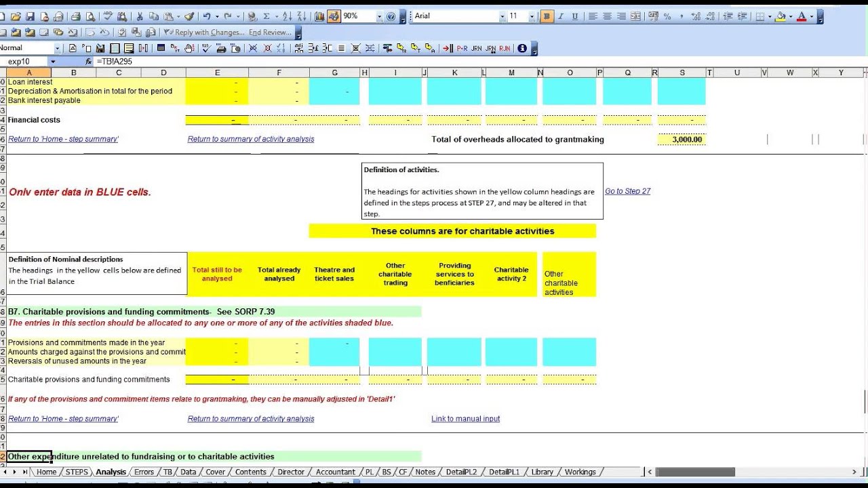The image size is (868, 488).
Task: Select column E header
Action: pyautogui.click(x=217, y=73)
